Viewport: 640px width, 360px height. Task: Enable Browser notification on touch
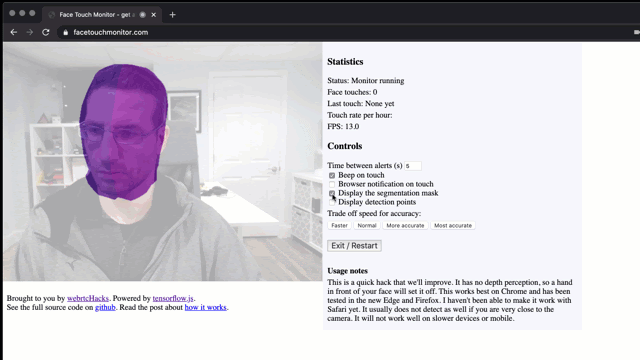332,184
